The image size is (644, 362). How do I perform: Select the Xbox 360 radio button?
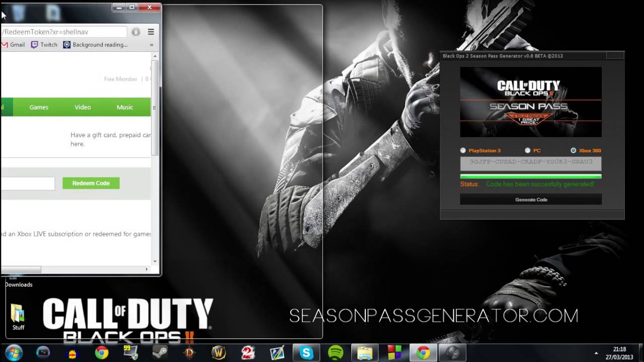(x=573, y=150)
